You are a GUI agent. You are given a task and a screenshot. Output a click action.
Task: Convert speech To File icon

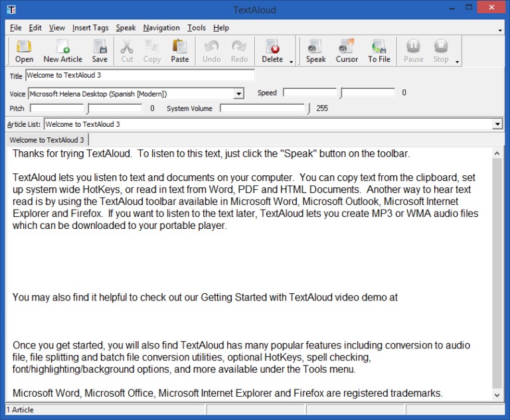click(379, 51)
